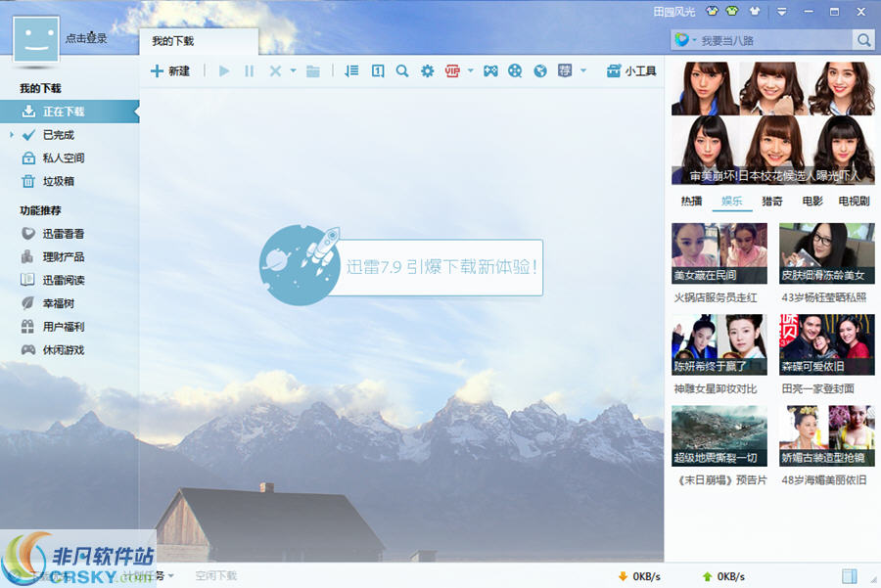Expand the 已完成 tree arrow
Image resolution: width=881 pixels, height=588 pixels.
coord(11,135)
